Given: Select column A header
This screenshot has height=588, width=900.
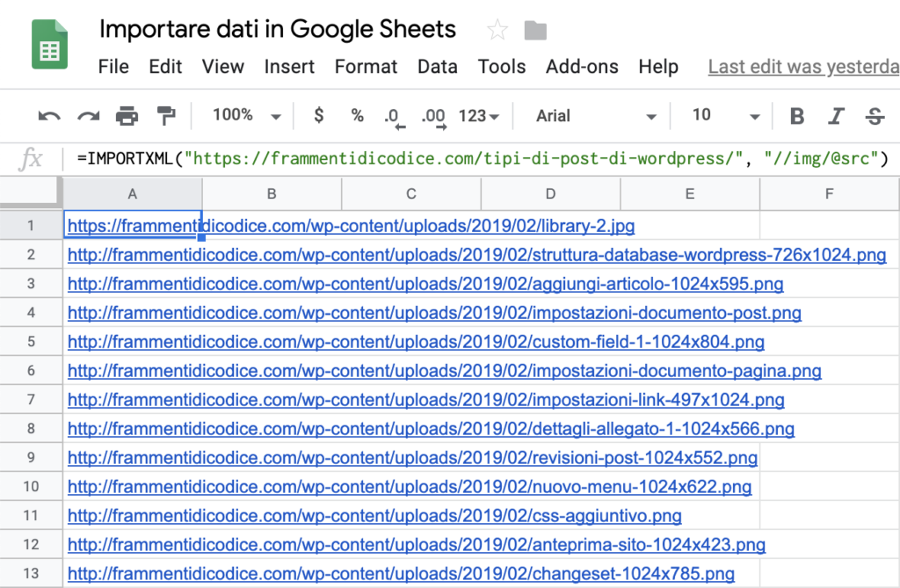Looking at the screenshot, I should coord(132,194).
